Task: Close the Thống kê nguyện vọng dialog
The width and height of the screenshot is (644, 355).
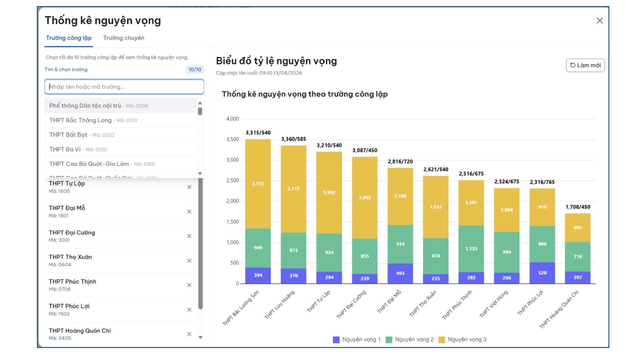Action: [599, 21]
